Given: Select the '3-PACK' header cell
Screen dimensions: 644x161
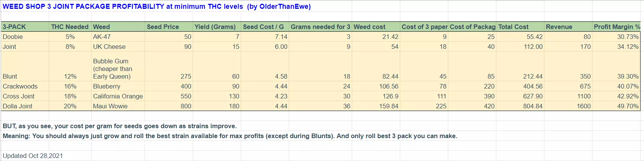Looking at the screenshot, I should (25, 27).
